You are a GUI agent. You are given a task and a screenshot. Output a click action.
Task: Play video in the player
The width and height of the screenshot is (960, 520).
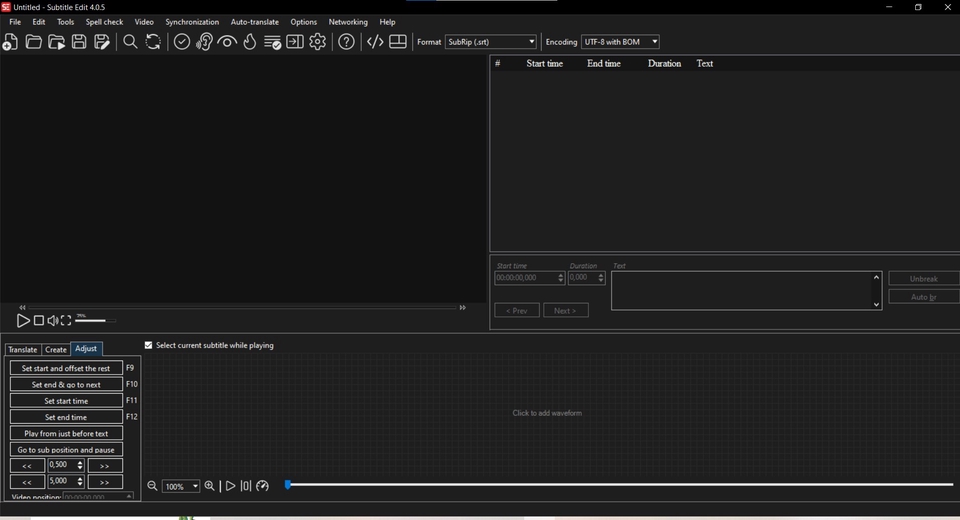pos(23,320)
